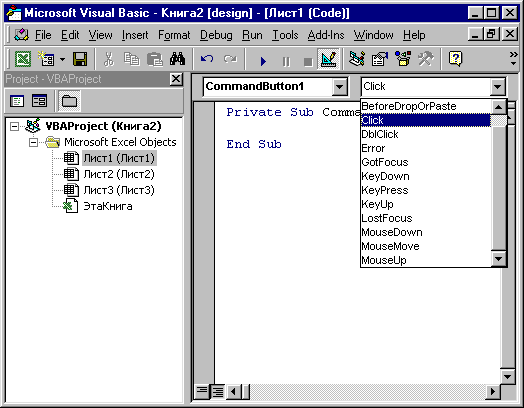Open the Object Browser icon

(403, 59)
